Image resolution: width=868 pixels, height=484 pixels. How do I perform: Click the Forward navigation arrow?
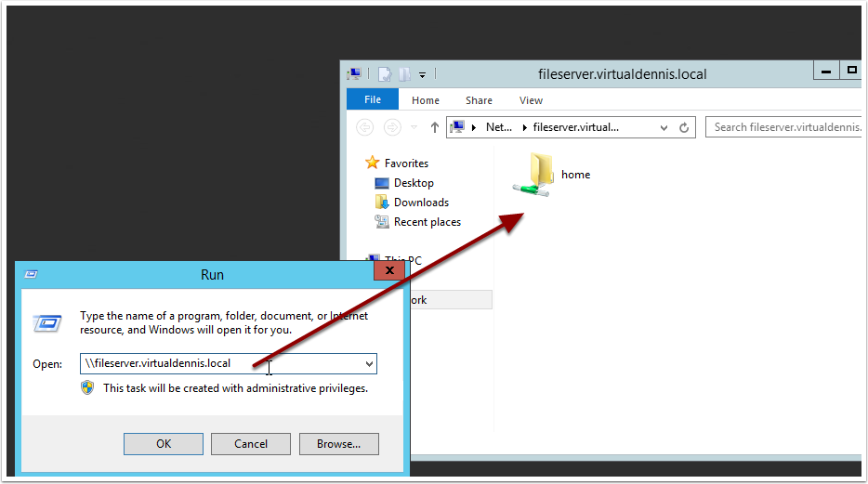(x=392, y=127)
